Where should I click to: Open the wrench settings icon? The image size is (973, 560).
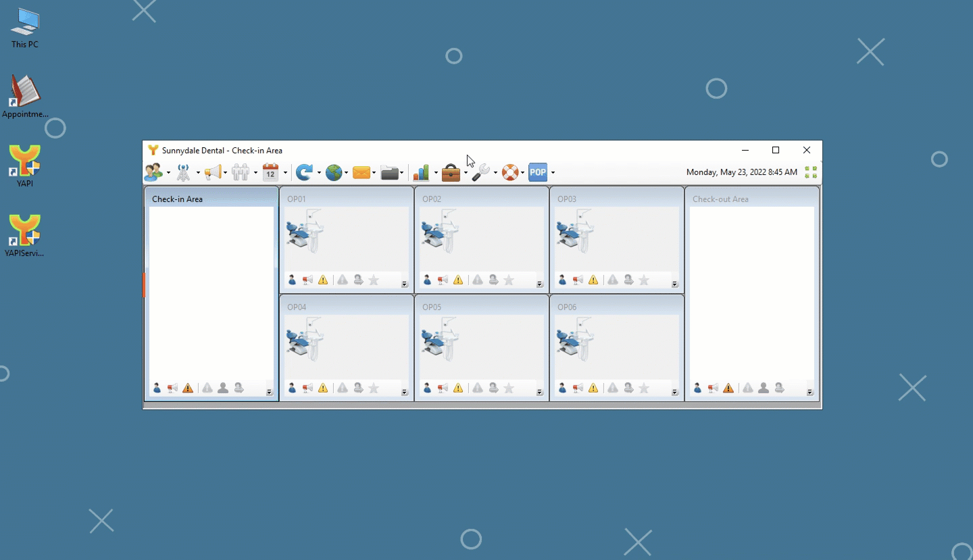(x=480, y=172)
